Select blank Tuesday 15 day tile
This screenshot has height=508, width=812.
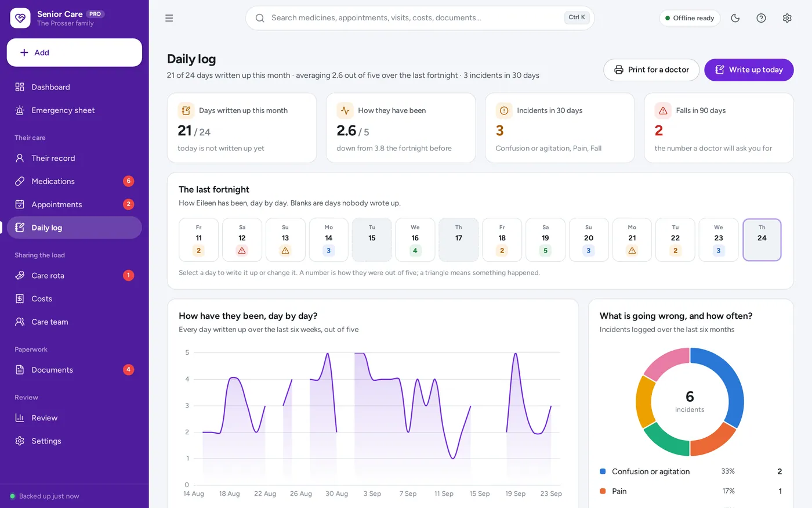(x=372, y=240)
